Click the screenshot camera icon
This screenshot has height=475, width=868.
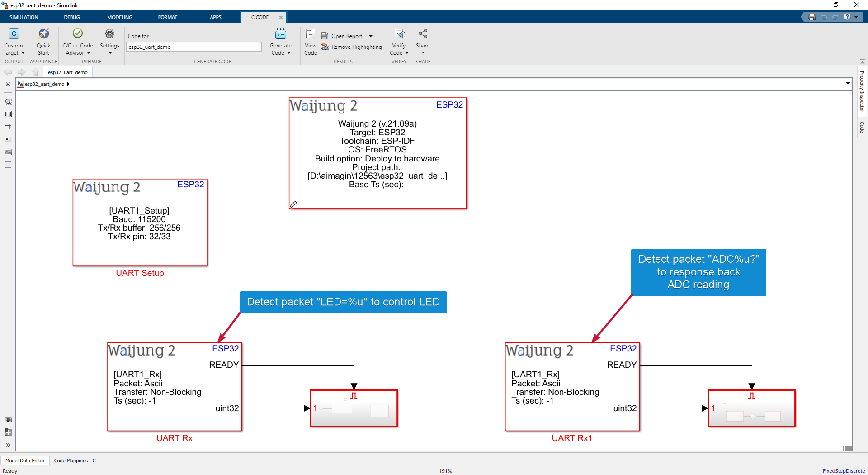[8, 420]
